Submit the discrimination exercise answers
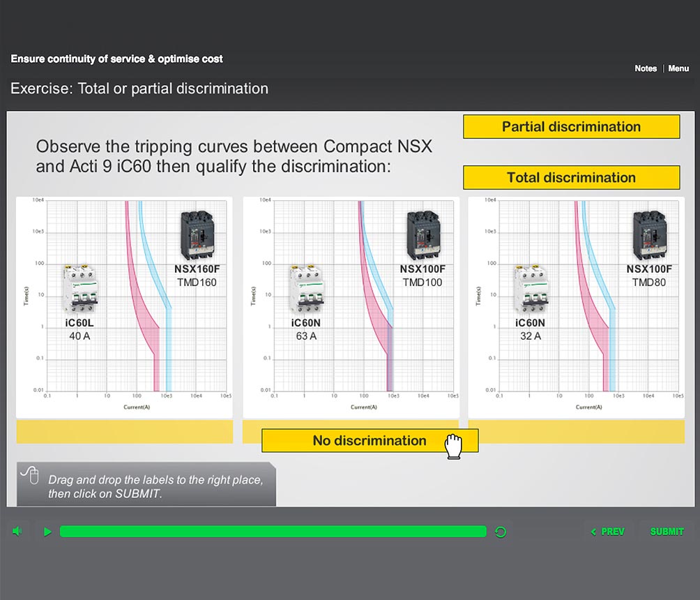Image resolution: width=700 pixels, height=600 pixels. (666, 531)
